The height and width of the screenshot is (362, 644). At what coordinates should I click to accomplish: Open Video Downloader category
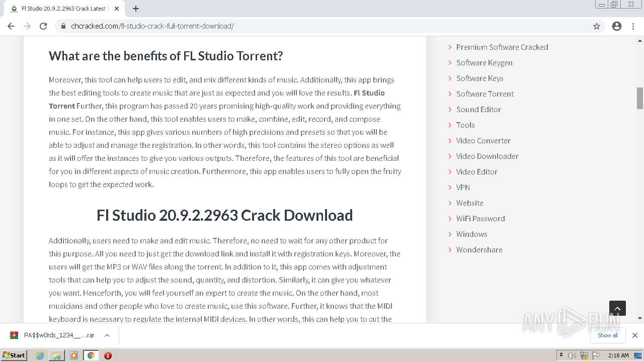point(487,156)
